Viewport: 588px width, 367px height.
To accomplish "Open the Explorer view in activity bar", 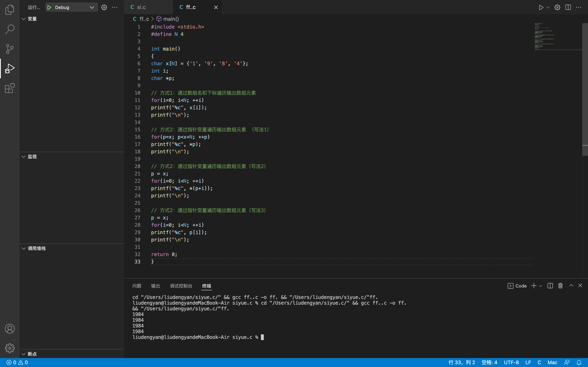I will point(10,10).
